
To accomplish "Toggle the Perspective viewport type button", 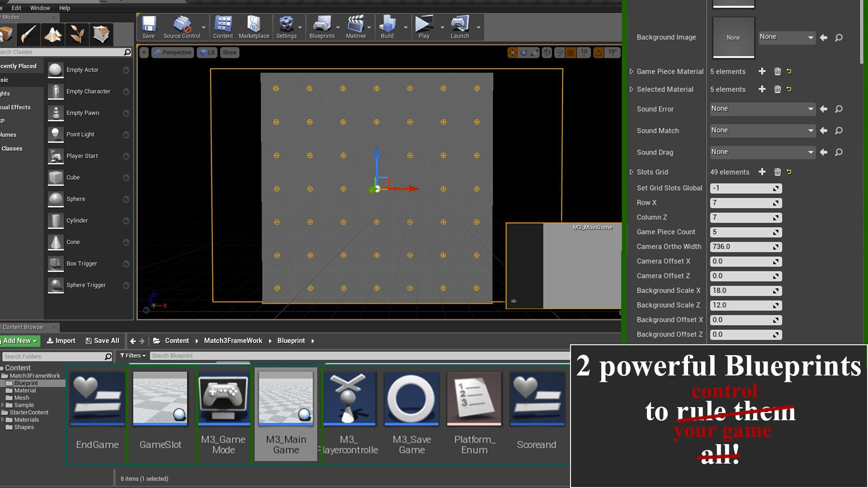I will point(172,52).
